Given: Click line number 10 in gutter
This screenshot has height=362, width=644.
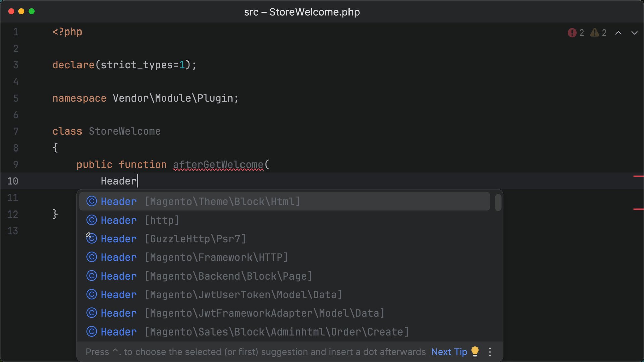Looking at the screenshot, I should click(13, 181).
